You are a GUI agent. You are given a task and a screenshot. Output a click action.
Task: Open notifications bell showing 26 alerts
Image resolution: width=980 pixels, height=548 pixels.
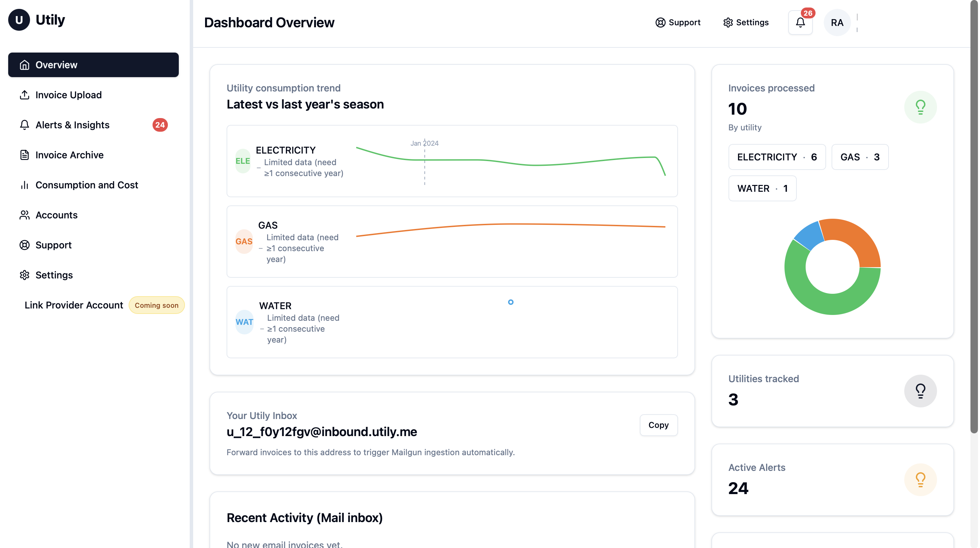(x=800, y=22)
